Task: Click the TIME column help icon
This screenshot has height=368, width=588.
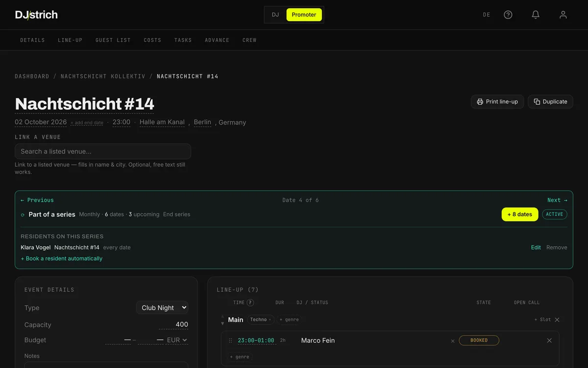Action: point(250,303)
